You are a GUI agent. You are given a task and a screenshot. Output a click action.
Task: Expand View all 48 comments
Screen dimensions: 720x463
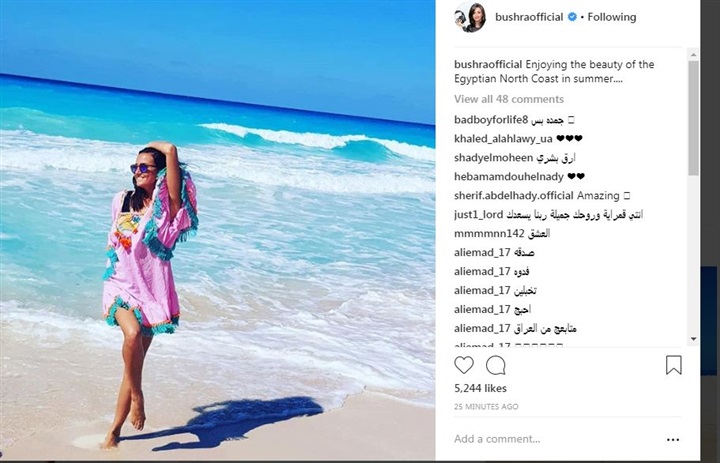click(x=509, y=99)
